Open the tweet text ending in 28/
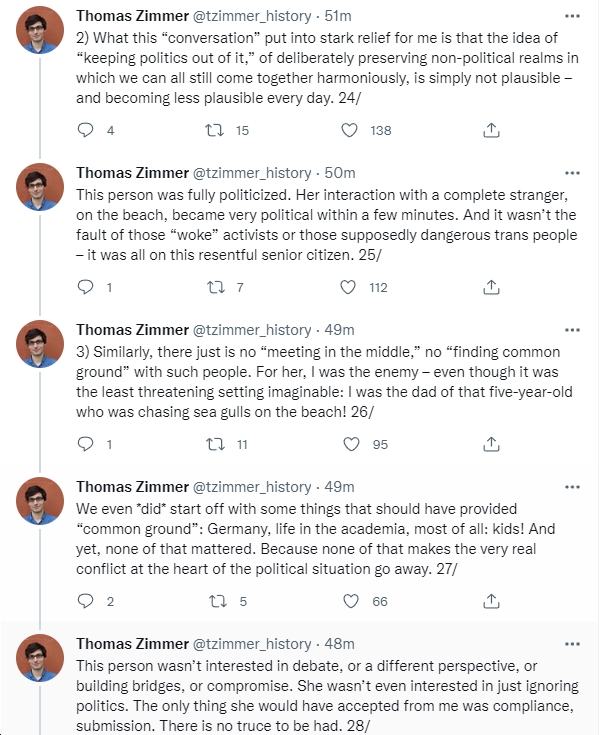The width and height of the screenshot is (607, 735). 328,696
